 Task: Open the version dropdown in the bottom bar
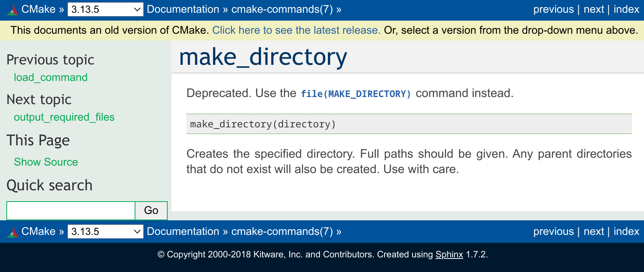pos(105,232)
